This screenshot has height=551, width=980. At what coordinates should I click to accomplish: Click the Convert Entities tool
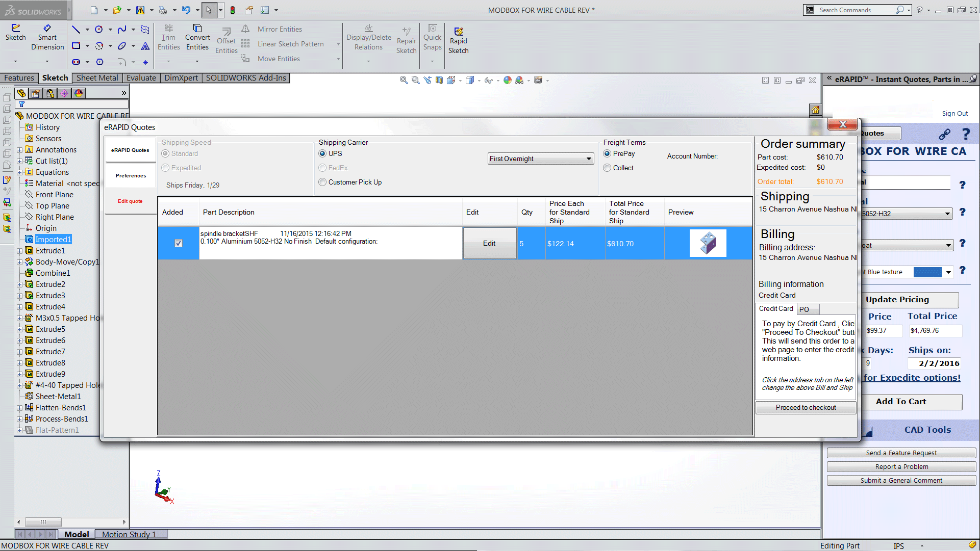click(x=197, y=37)
